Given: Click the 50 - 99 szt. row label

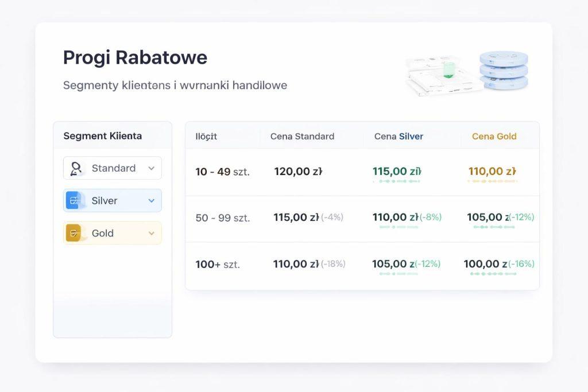Looking at the screenshot, I should 222,218.
